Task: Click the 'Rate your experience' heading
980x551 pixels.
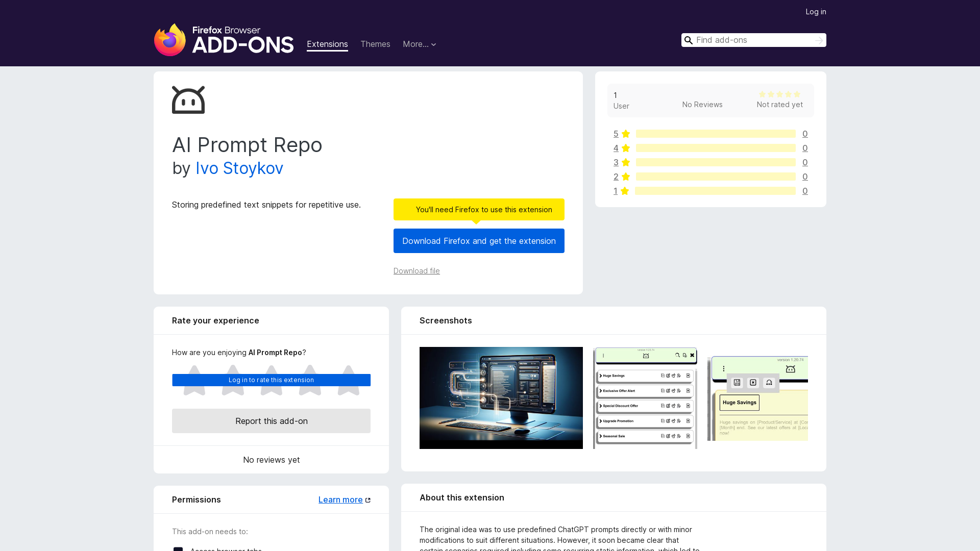Action: [x=215, y=320]
